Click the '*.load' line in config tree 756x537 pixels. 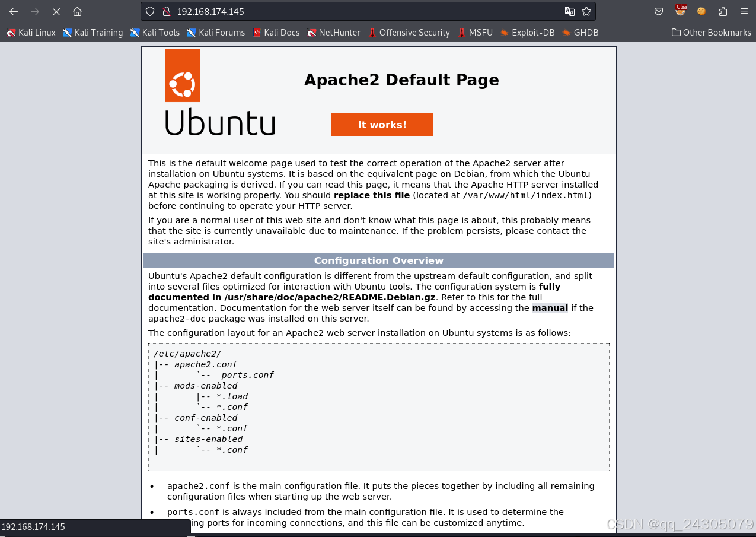232,396
